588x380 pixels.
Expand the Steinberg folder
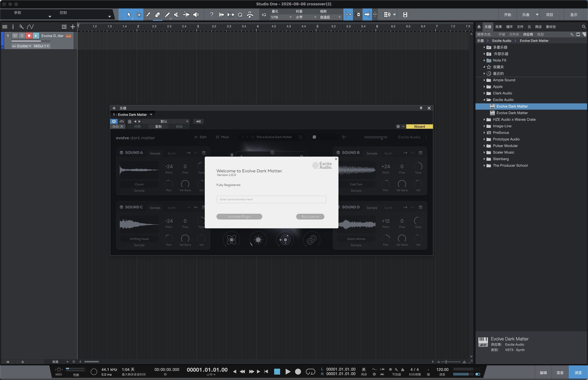(484, 159)
